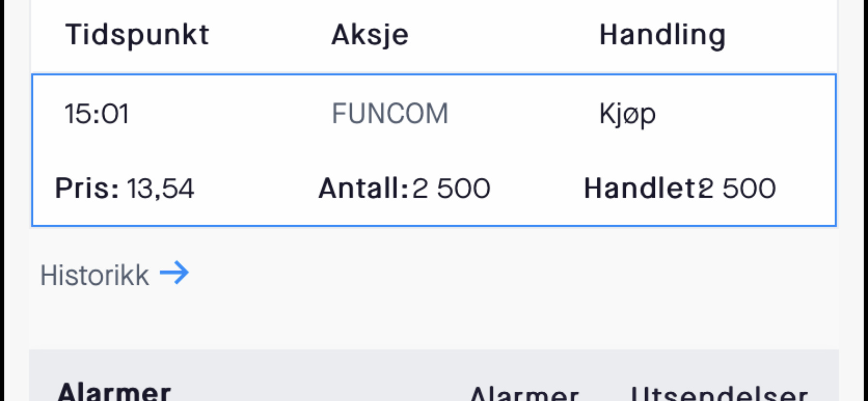The image size is (868, 401).
Task: Click the Pris value 13,54
Action: (160, 188)
